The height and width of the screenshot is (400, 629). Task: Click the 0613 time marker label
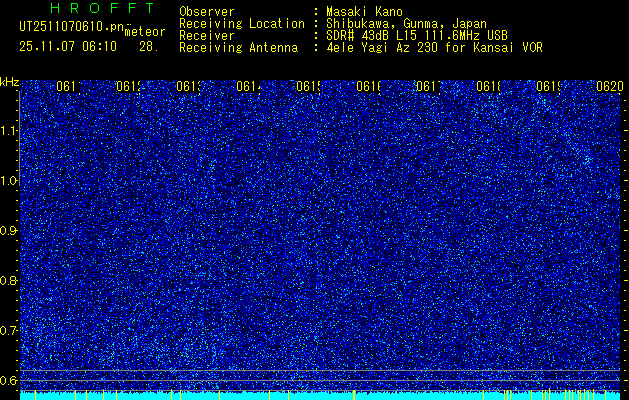point(189,87)
